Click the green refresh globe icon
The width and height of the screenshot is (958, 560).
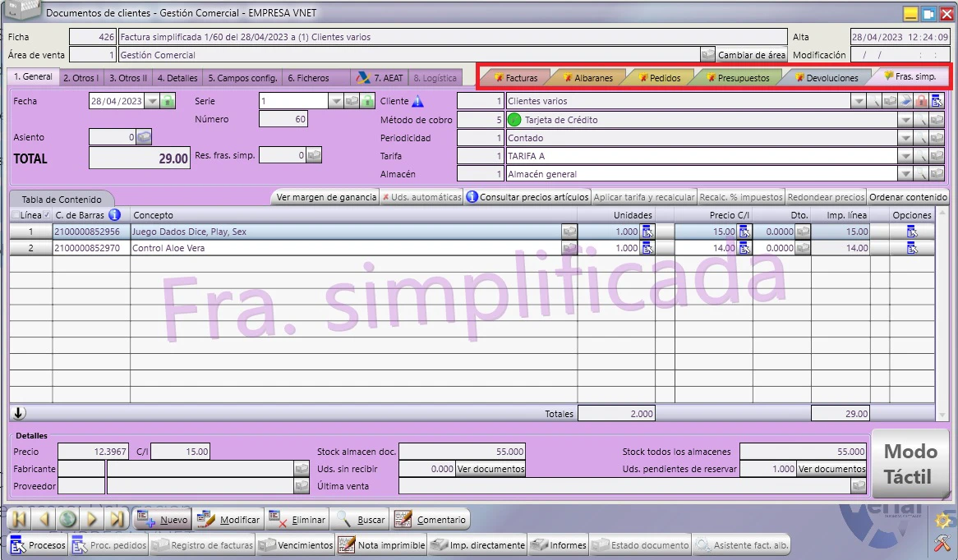pyautogui.click(x=68, y=519)
